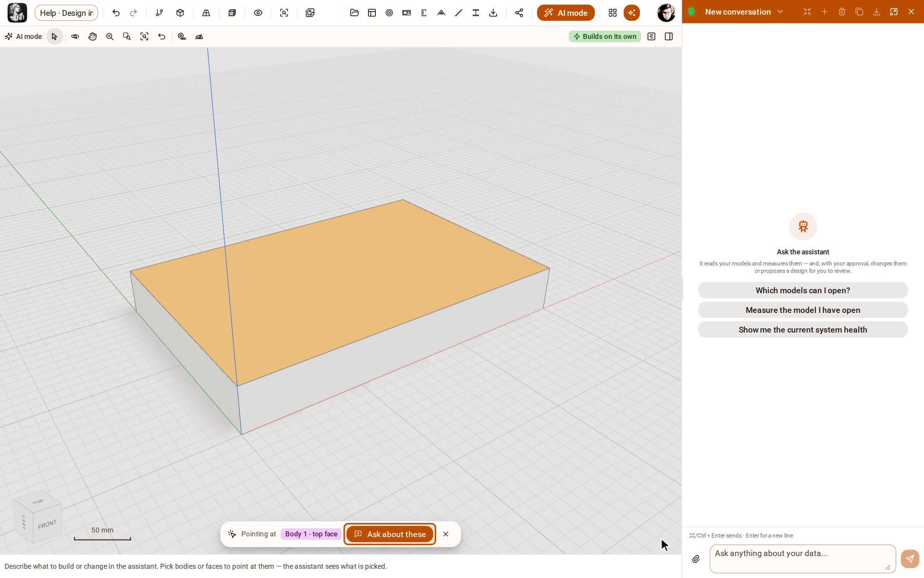Viewport: 924px width, 578px height.
Task: Delete the conversation with the trash icon
Action: pyautogui.click(x=842, y=12)
